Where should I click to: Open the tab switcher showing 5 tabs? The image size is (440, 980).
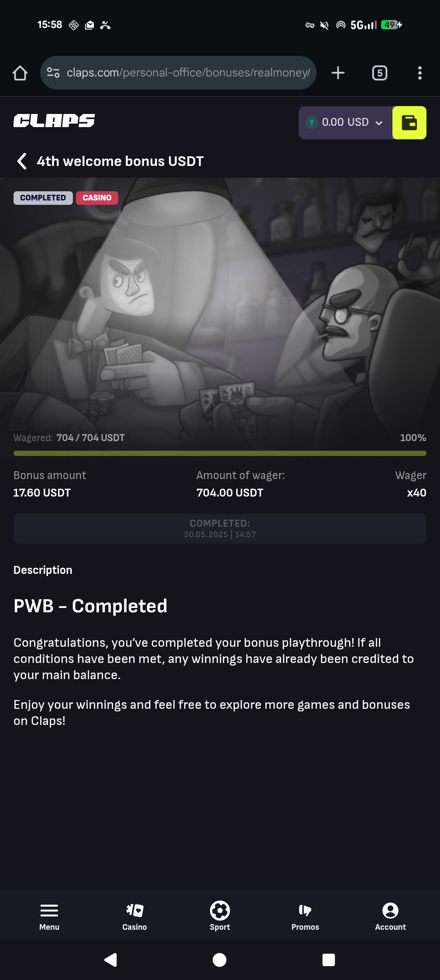pyautogui.click(x=379, y=73)
